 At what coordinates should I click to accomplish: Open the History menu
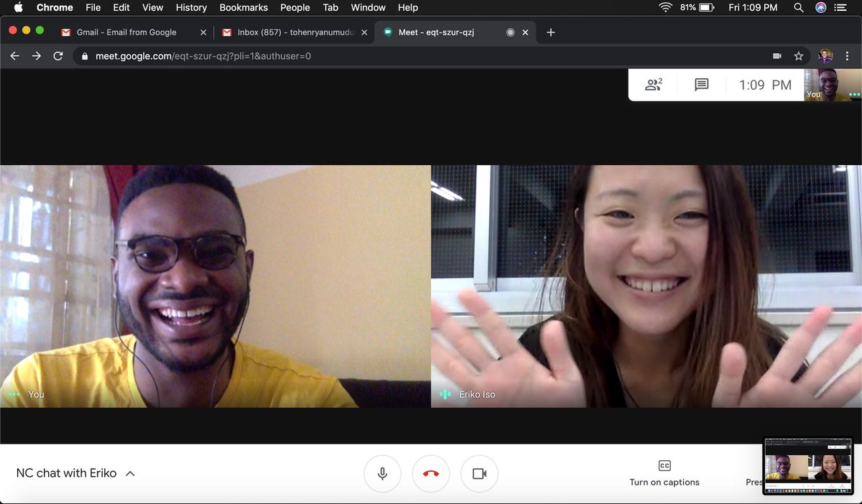[x=191, y=7]
